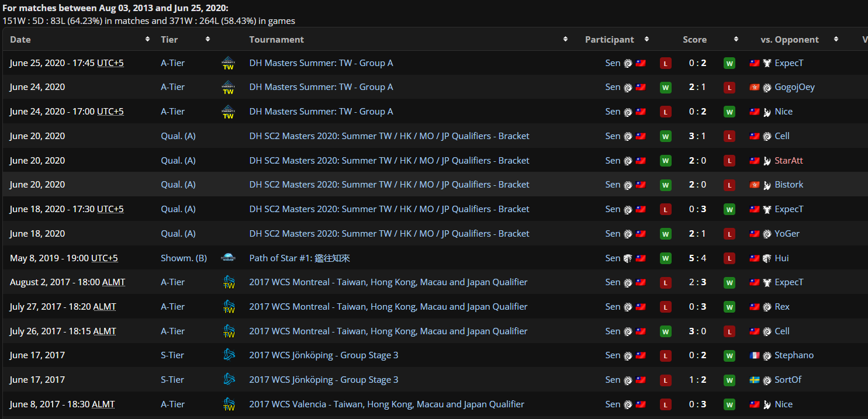Screen dimensions: 868x419
Task: Click WCS Valencia icon in June 8, 2017 row
Action: (x=229, y=404)
